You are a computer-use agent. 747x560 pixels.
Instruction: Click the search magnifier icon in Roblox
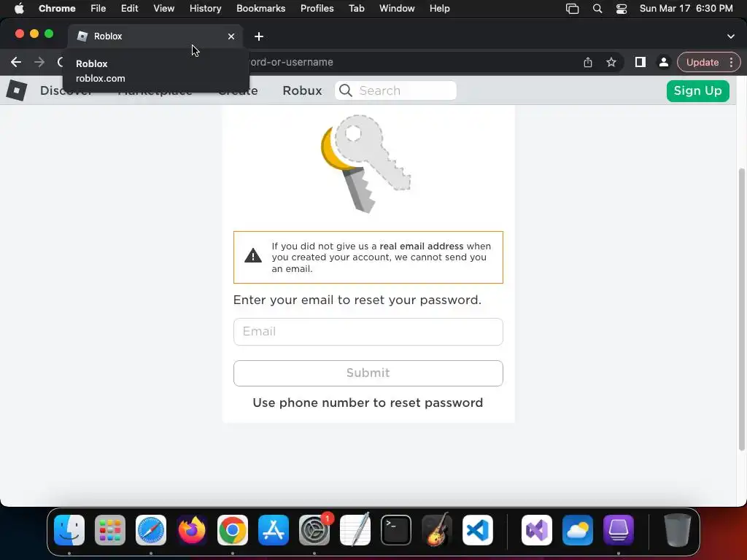[x=346, y=90]
